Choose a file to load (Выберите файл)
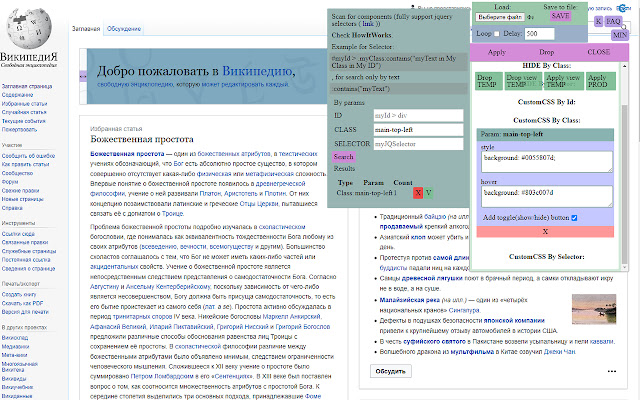This screenshot has height=400, width=640. point(500,17)
